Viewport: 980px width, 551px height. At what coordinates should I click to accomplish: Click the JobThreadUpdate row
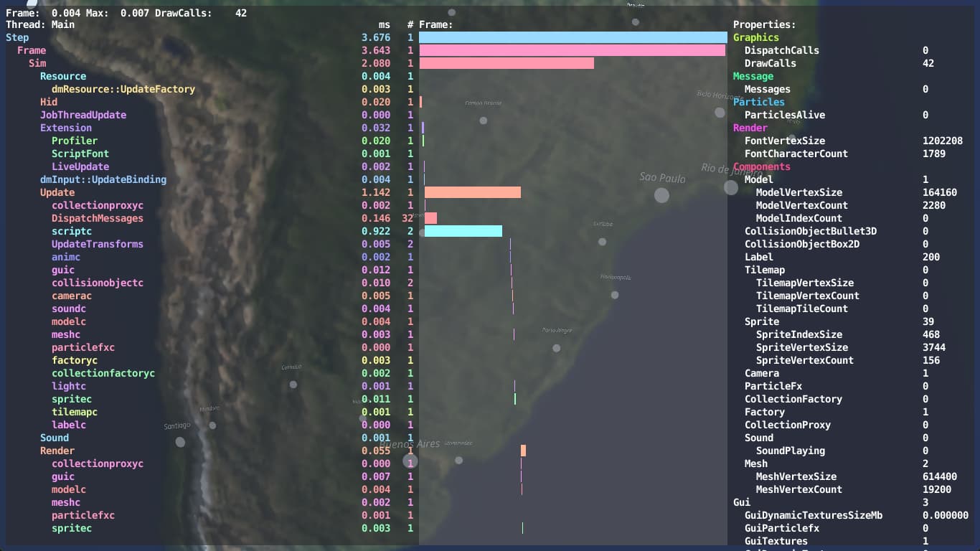point(83,115)
